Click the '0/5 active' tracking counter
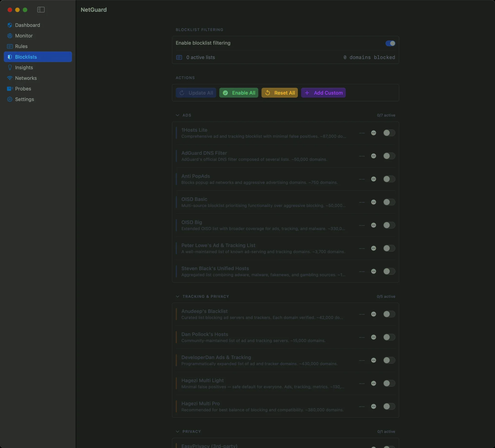The width and height of the screenshot is (495, 448). (386, 296)
